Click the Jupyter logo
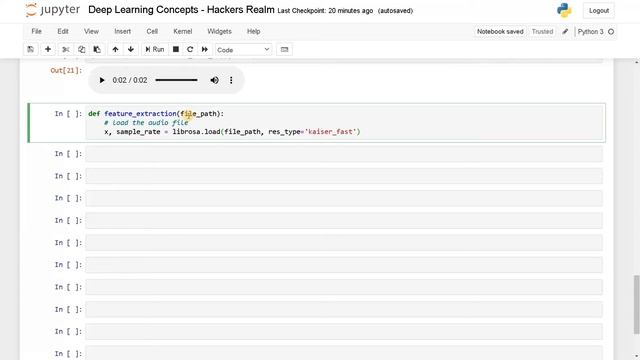Viewport: 640px width, 360px height. (53, 10)
